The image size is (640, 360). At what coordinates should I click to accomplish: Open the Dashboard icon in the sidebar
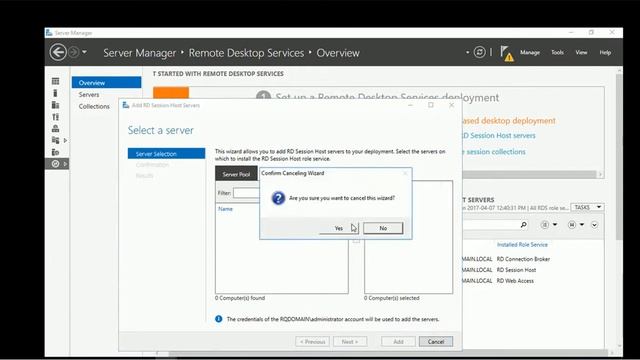click(x=56, y=81)
